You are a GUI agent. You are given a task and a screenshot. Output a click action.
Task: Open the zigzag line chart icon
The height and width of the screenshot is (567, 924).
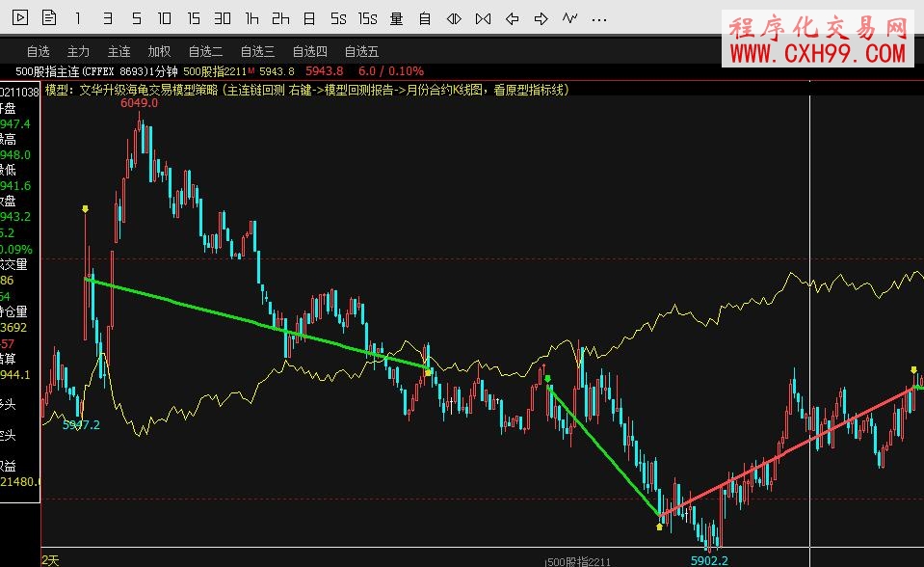point(570,18)
